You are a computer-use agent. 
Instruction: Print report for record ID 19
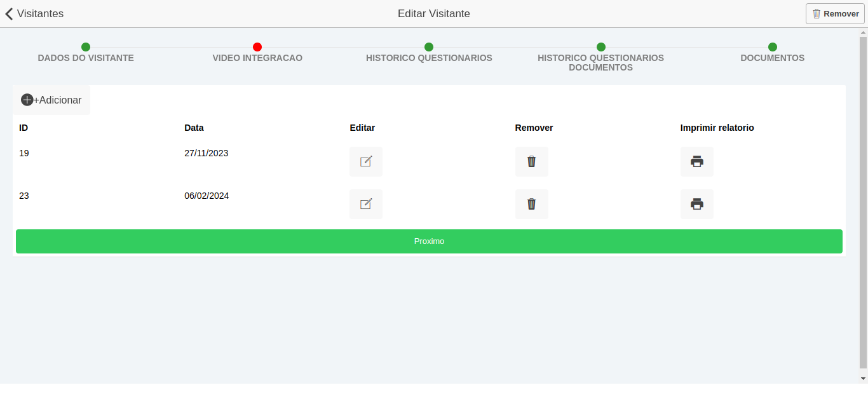[696, 161]
